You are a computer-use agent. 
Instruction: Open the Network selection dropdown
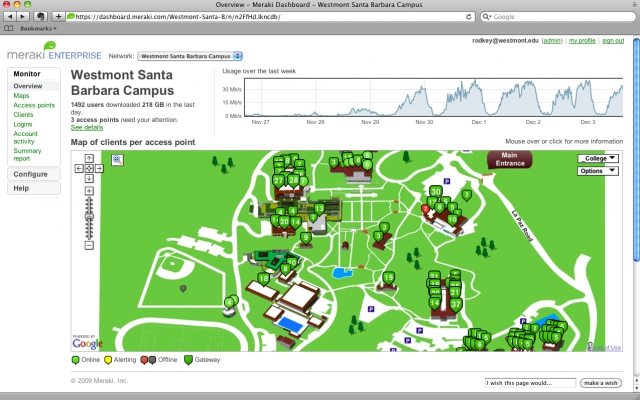click(190, 56)
